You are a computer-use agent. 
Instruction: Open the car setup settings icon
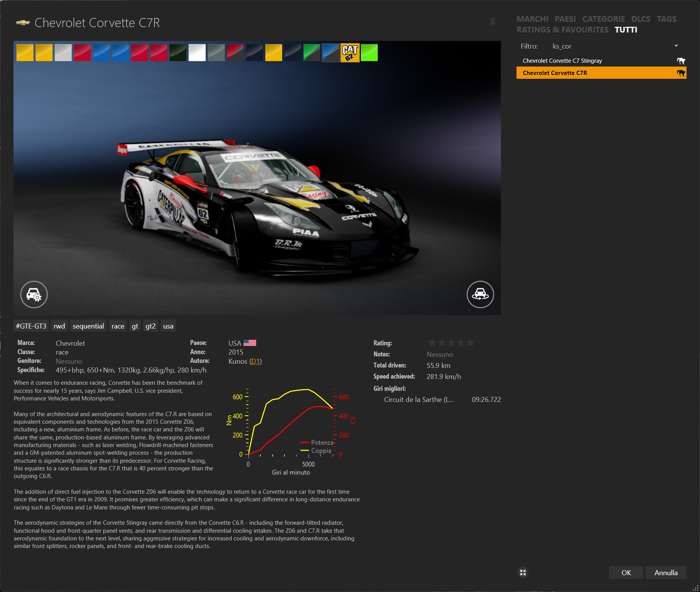[x=34, y=294]
